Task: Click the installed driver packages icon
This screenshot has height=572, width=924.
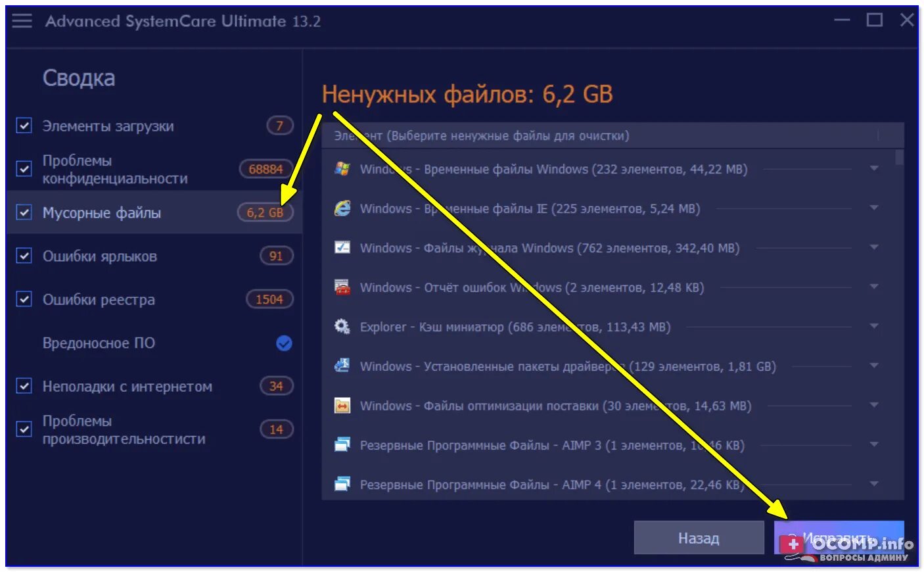Action: (x=342, y=366)
